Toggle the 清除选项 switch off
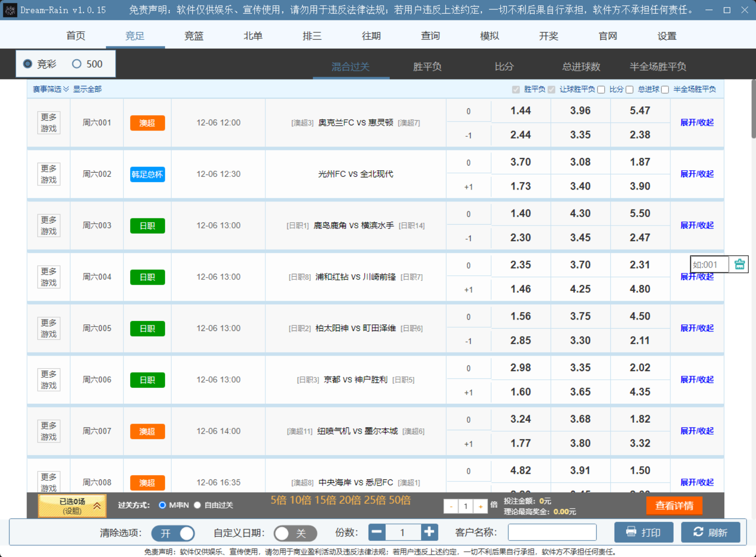Viewport: 756px width, 557px height. coord(173,533)
